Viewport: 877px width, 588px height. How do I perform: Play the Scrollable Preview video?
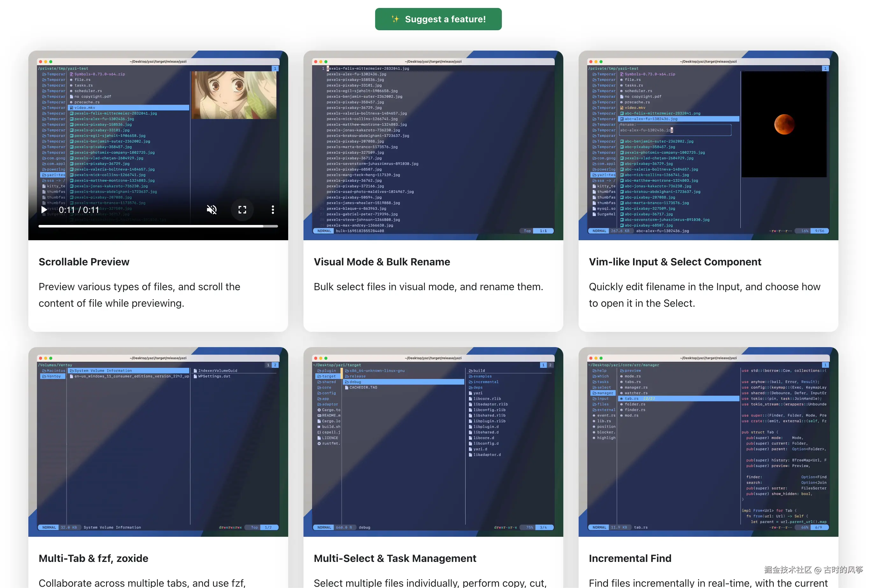(44, 210)
